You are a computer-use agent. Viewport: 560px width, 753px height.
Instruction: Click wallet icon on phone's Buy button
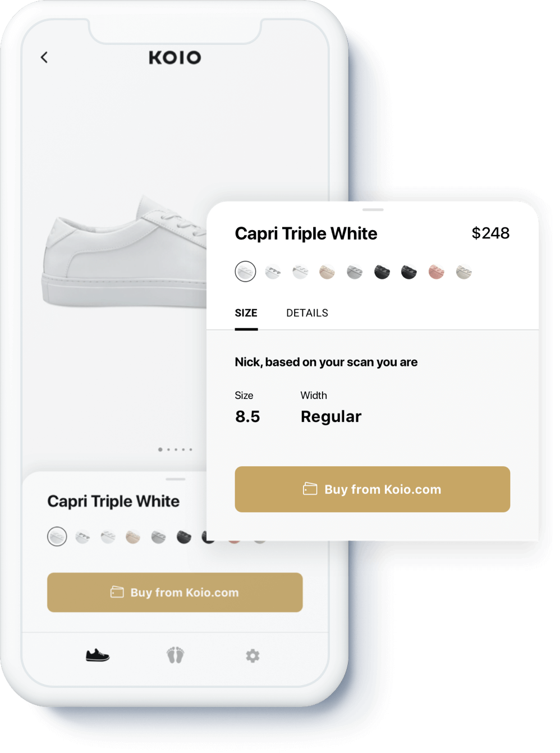[117, 592]
